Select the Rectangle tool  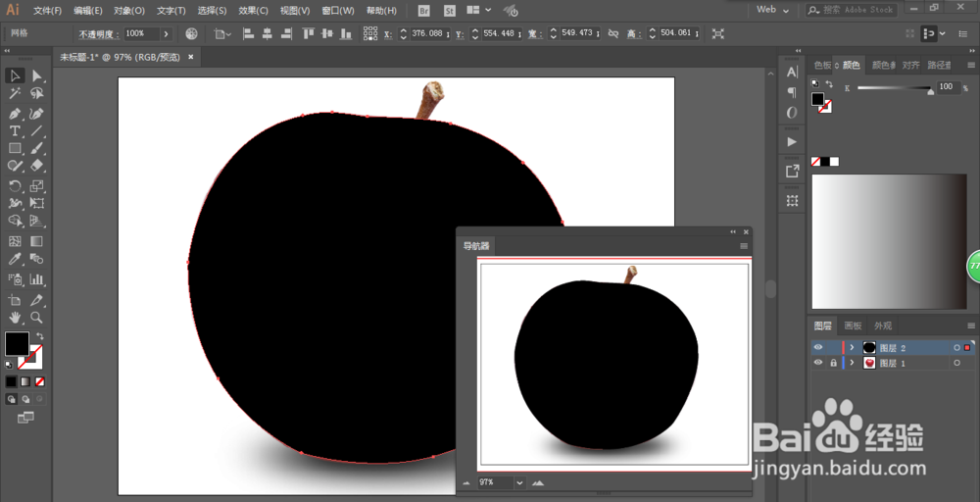coord(15,148)
